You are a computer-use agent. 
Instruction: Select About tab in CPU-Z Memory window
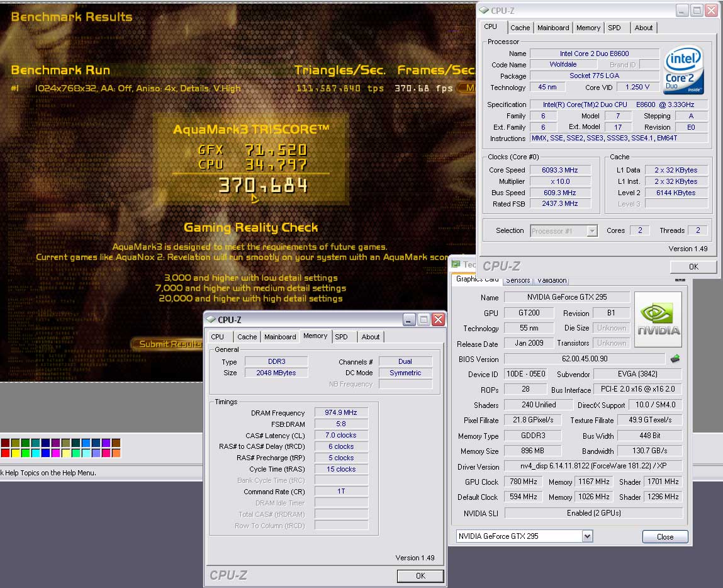pos(370,337)
